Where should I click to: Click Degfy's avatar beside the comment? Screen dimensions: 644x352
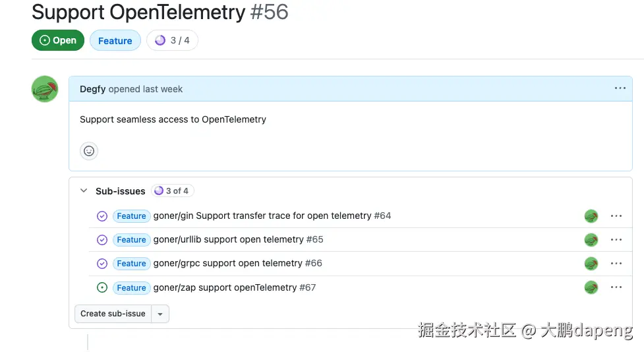click(x=45, y=89)
